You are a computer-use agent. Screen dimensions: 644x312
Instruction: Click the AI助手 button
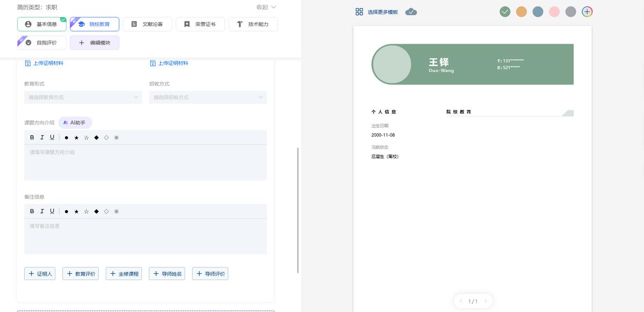coord(75,123)
